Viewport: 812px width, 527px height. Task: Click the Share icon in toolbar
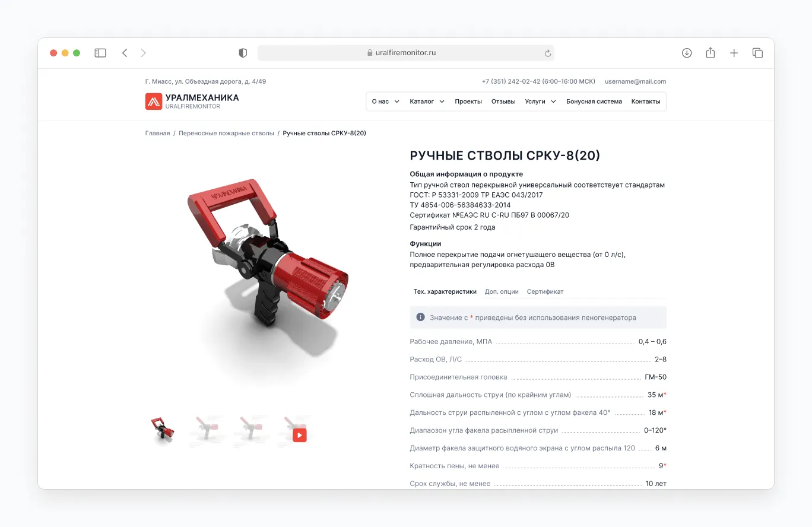point(710,53)
